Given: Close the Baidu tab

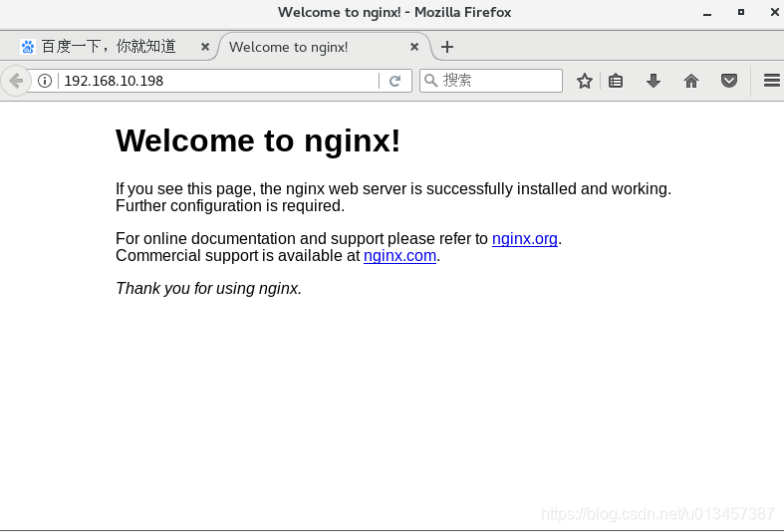Looking at the screenshot, I should click(205, 47).
